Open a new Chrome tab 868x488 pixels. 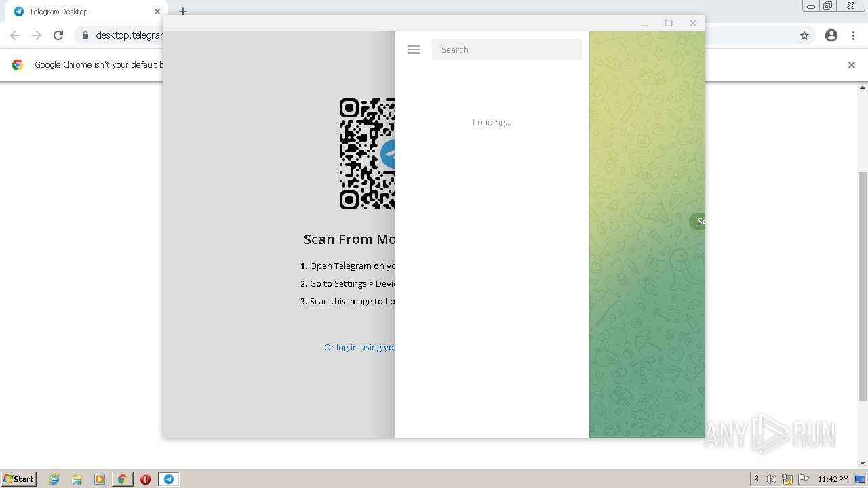point(183,12)
